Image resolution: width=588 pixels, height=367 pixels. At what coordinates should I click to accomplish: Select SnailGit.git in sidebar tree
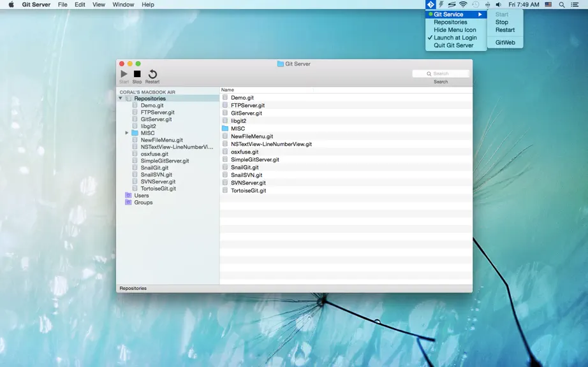154,168
